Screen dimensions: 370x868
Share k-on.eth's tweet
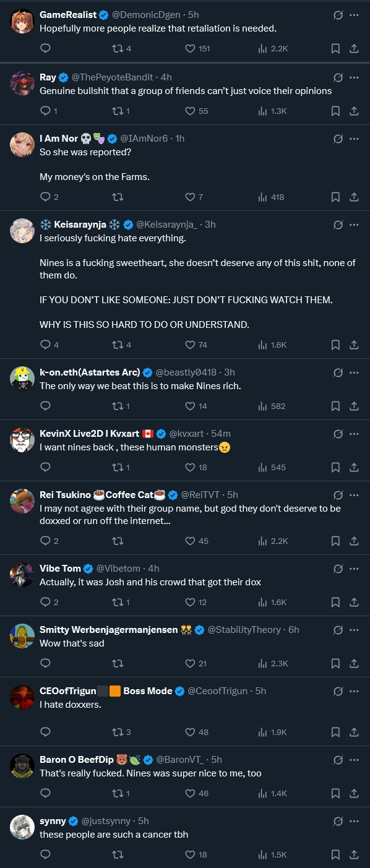pyautogui.click(x=354, y=406)
